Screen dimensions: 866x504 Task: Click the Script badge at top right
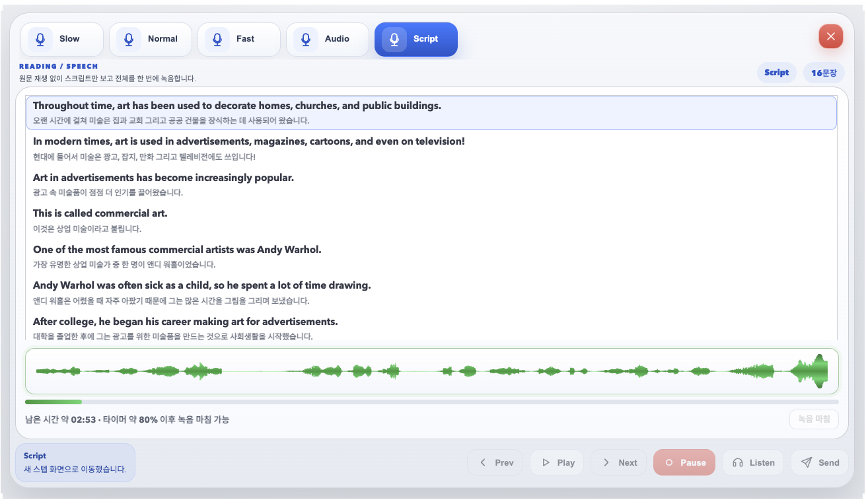777,73
